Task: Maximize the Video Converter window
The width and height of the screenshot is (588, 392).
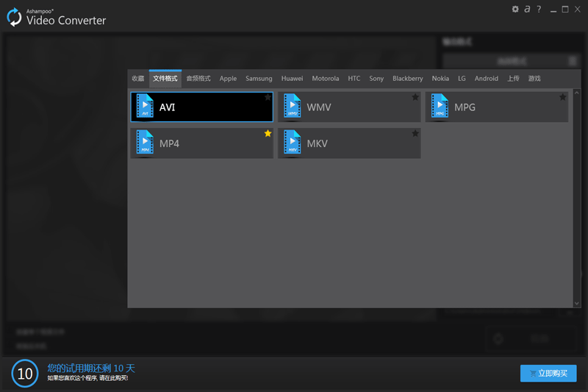Action: click(x=565, y=10)
